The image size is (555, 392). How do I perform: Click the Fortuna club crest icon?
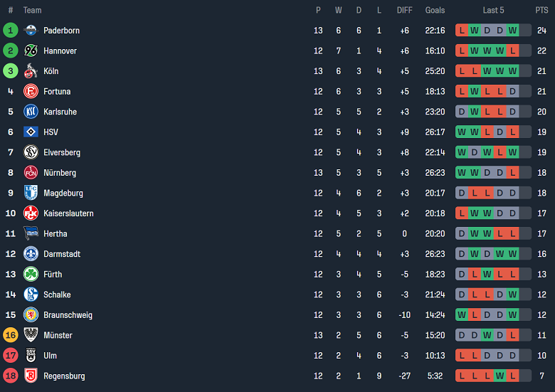click(31, 92)
